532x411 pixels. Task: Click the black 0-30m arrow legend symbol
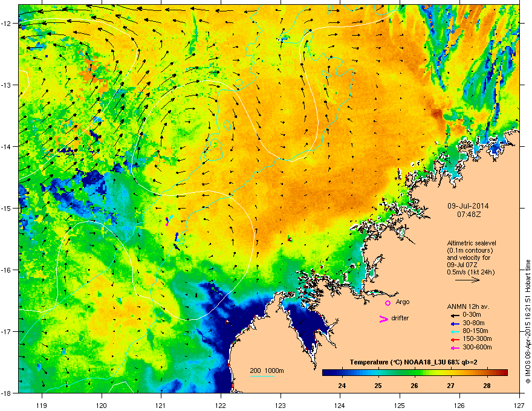coord(455,315)
